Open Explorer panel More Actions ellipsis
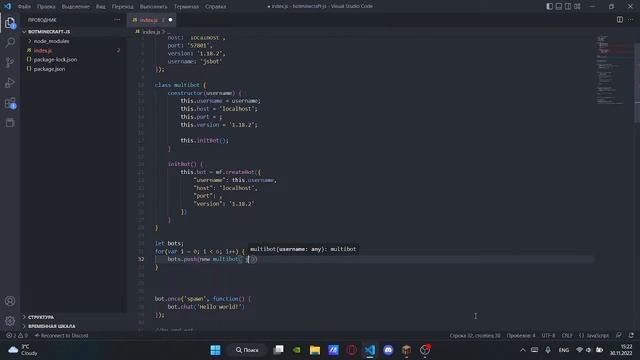 point(117,20)
